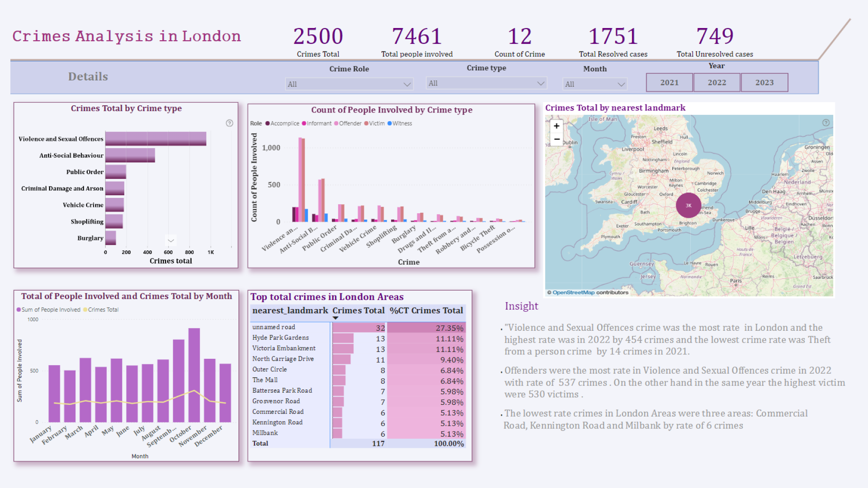The height and width of the screenshot is (488, 868).
Task: Click the 3K bubble on map
Action: tap(688, 205)
